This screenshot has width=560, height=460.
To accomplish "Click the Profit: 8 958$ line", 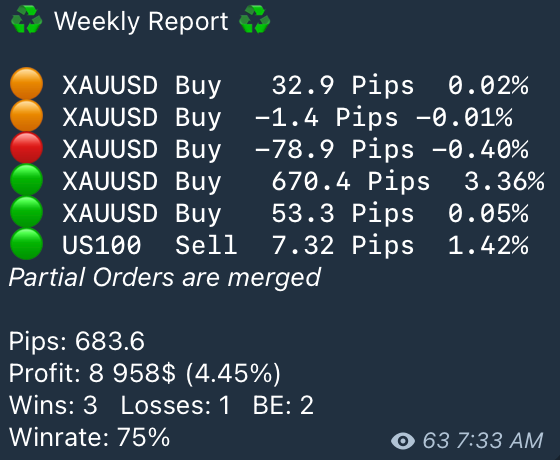I will point(145,374).
